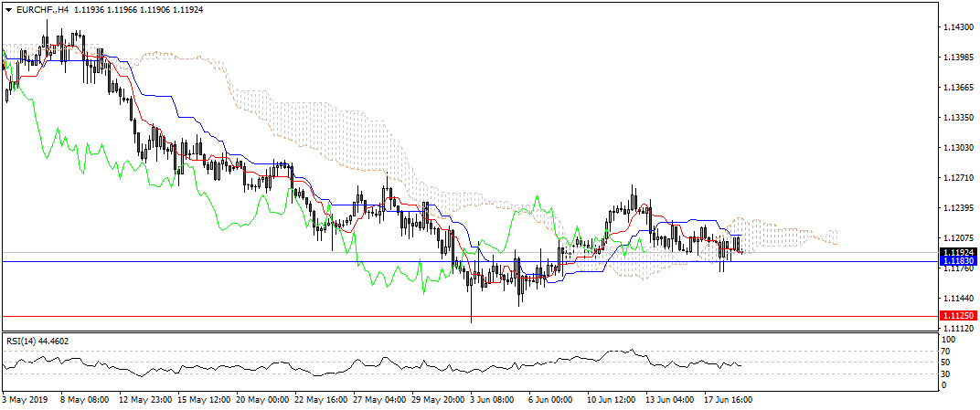Image resolution: width=980 pixels, height=410 pixels.
Task: Click the EURCHF.,H4 symbol title
Action: pos(41,8)
